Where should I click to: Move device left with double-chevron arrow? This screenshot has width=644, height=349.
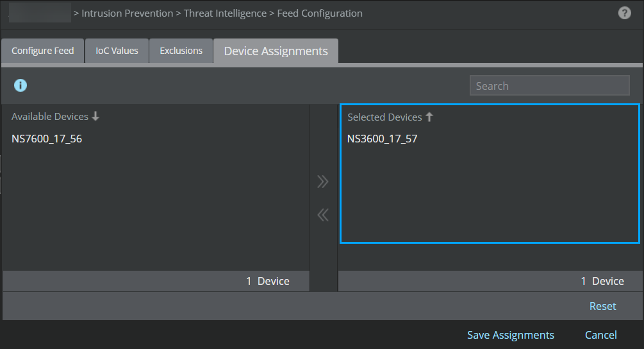coord(323,214)
